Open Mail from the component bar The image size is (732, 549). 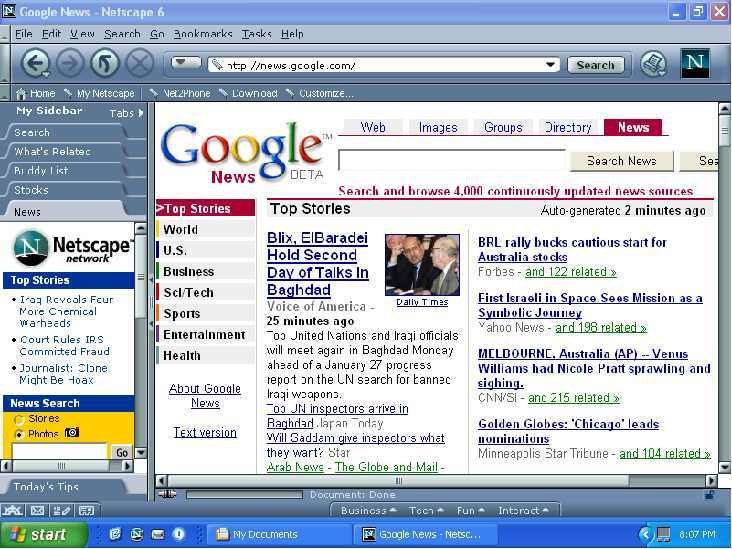[37, 510]
